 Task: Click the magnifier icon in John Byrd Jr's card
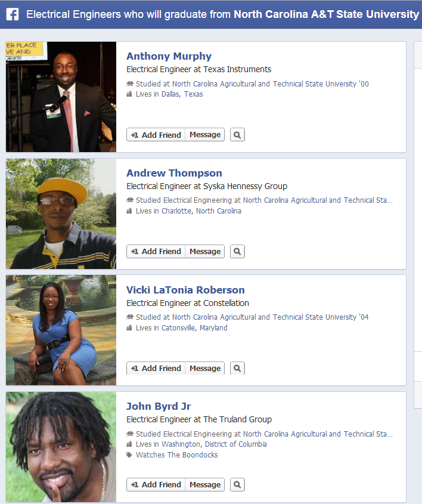pyautogui.click(x=237, y=484)
